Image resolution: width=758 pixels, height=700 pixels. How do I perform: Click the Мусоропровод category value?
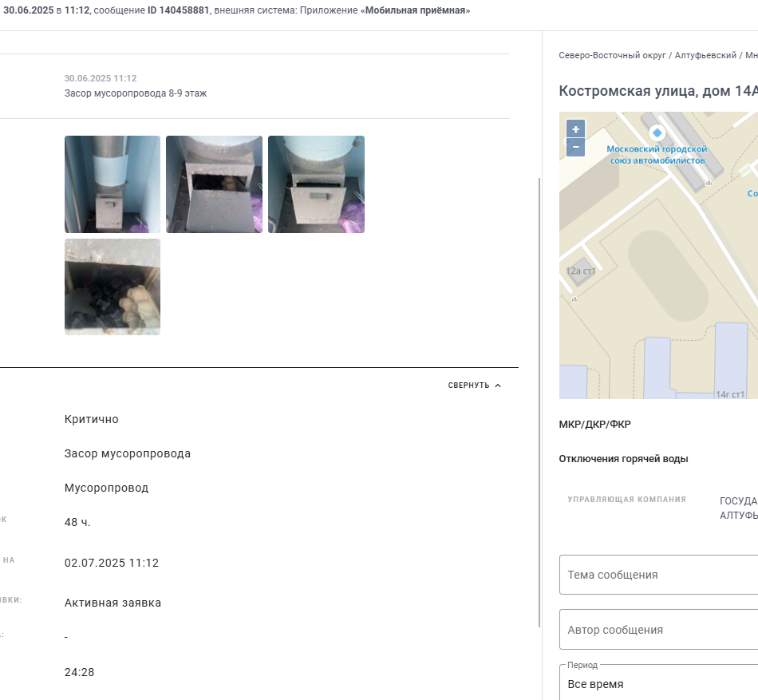click(106, 488)
